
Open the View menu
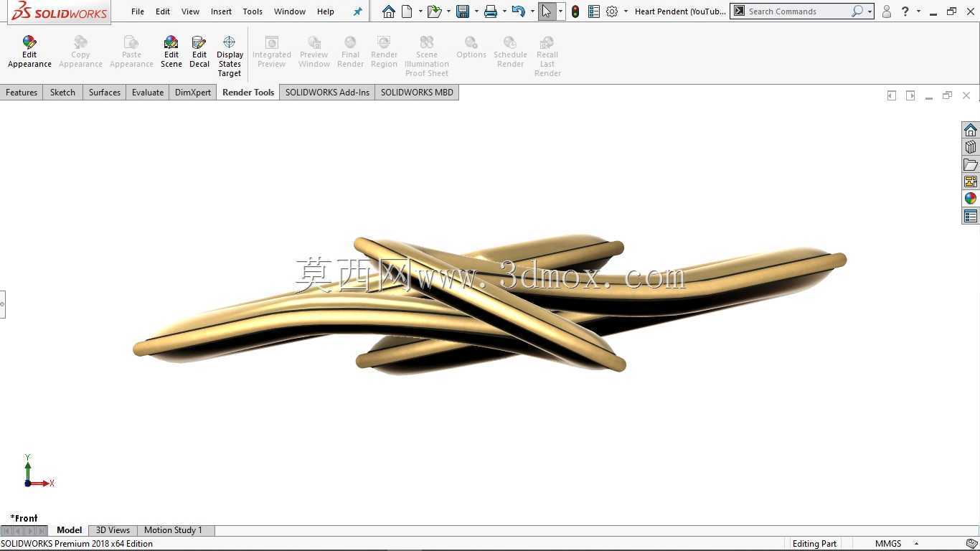[190, 11]
